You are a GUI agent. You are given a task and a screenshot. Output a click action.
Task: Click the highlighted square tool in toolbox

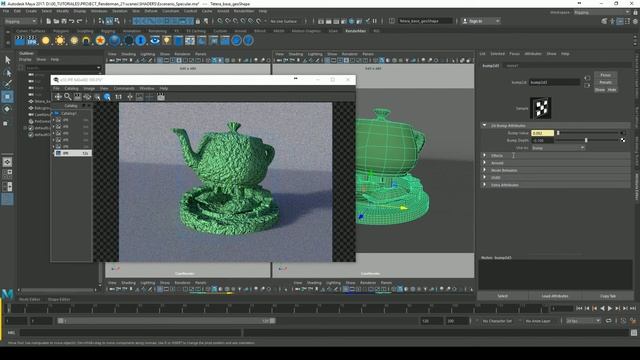click(x=7, y=97)
